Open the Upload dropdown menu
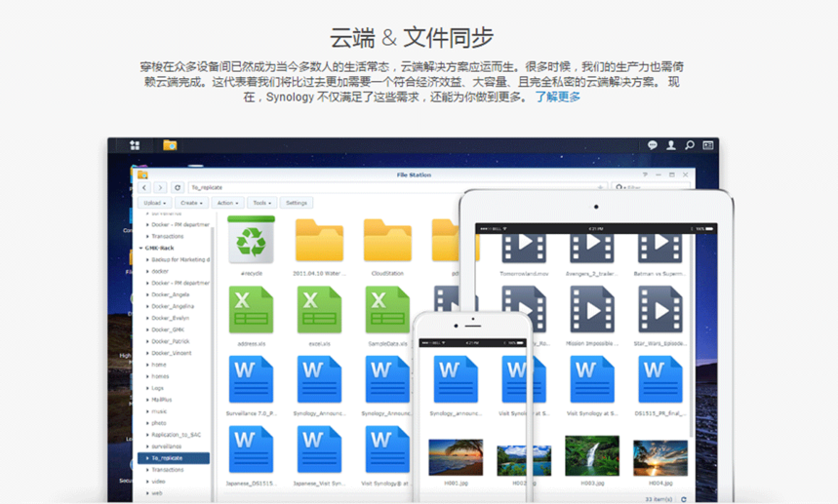This screenshot has height=504, width=838. pos(155,203)
